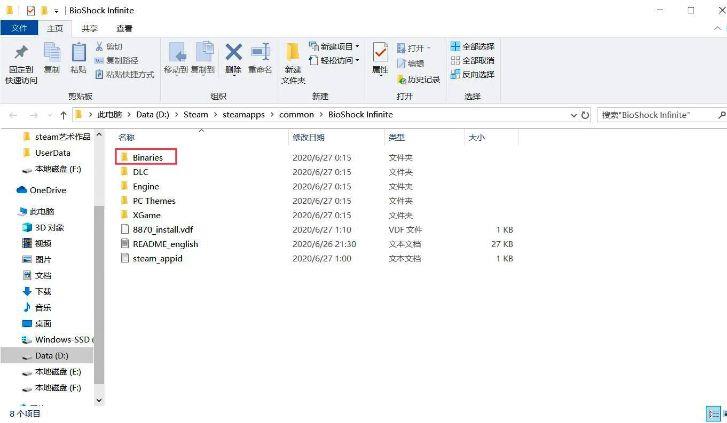Open OneDrive in navigation pane
727x423 pixels.
click(x=42, y=190)
